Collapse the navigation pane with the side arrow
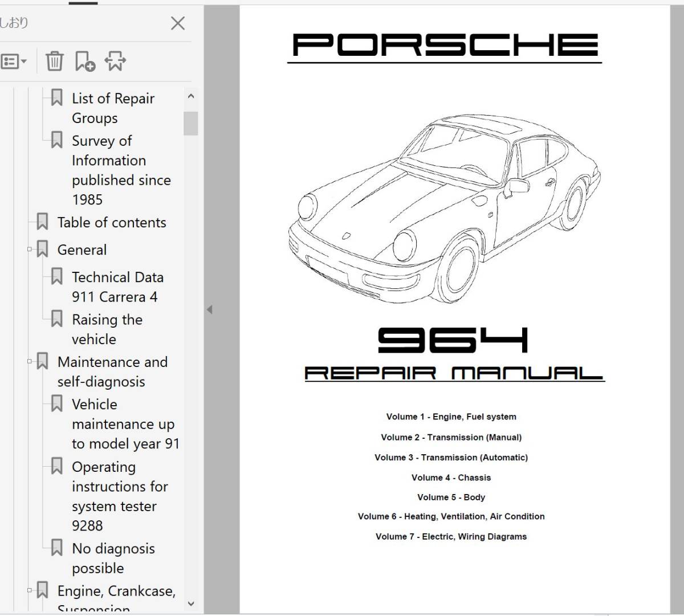 click(209, 309)
